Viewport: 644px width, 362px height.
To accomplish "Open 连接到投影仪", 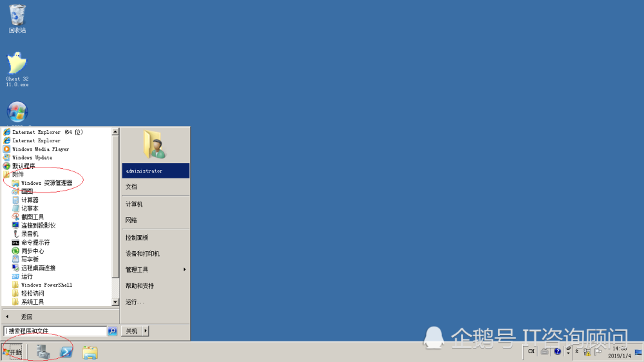I will (34, 225).
